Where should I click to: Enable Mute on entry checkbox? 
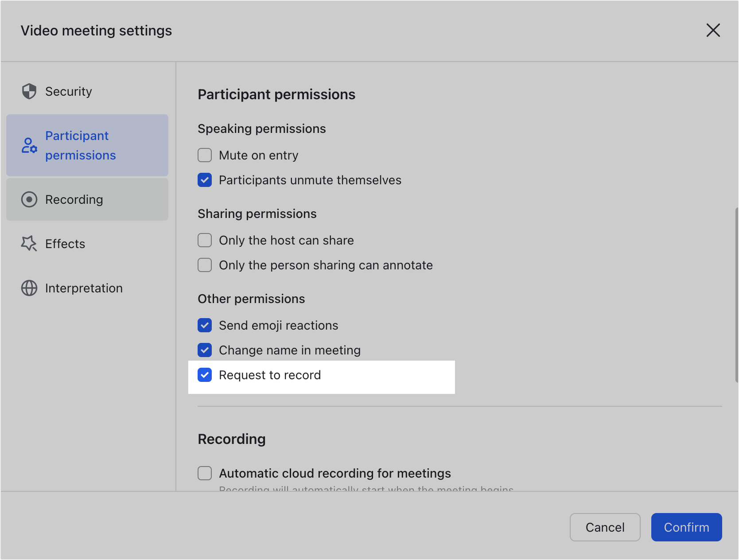coord(205,155)
